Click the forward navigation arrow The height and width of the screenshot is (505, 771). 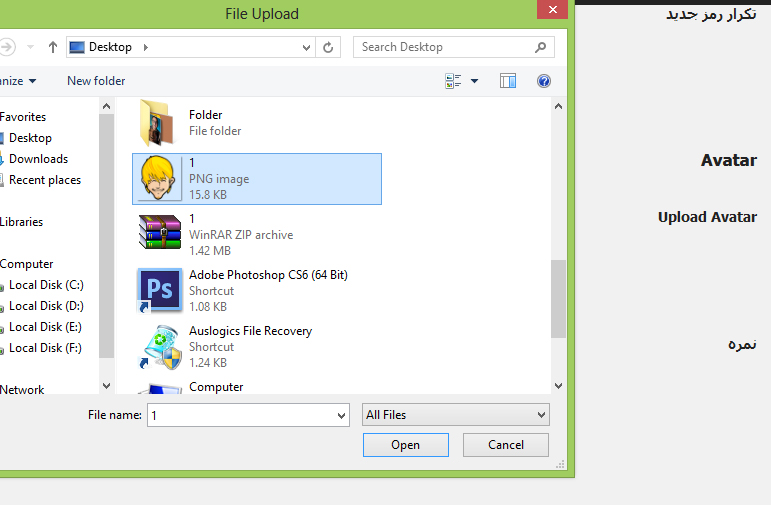tap(7, 47)
